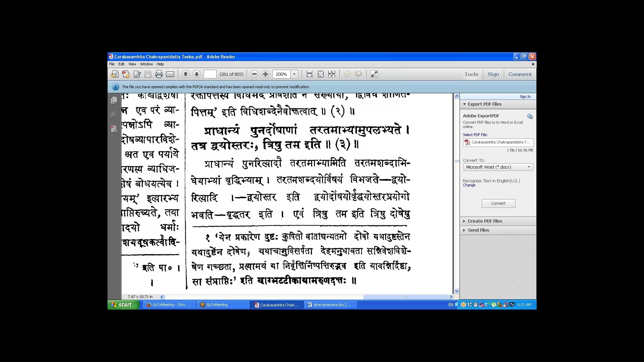
Task: Open the View menu
Action: coord(132,64)
